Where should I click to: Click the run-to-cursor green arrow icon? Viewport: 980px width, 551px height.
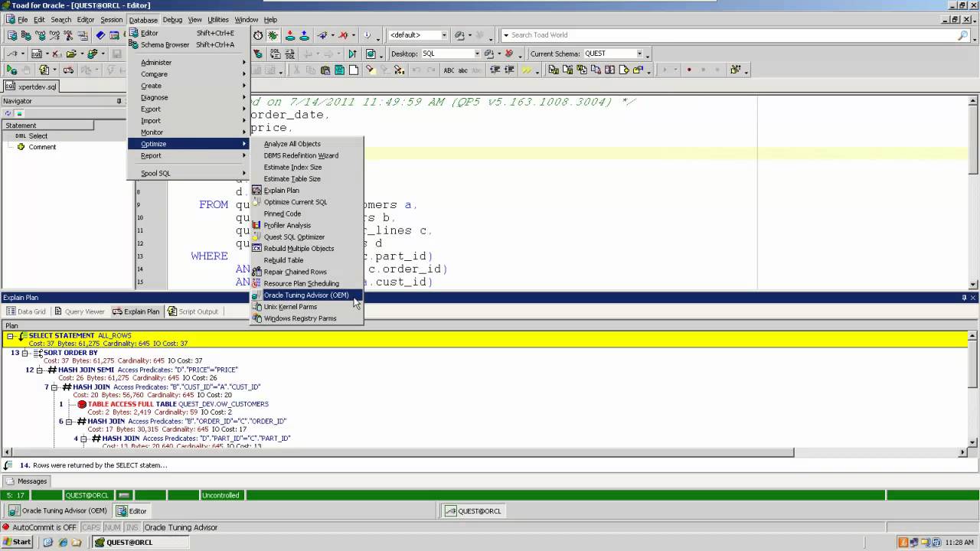pyautogui.click(x=351, y=54)
